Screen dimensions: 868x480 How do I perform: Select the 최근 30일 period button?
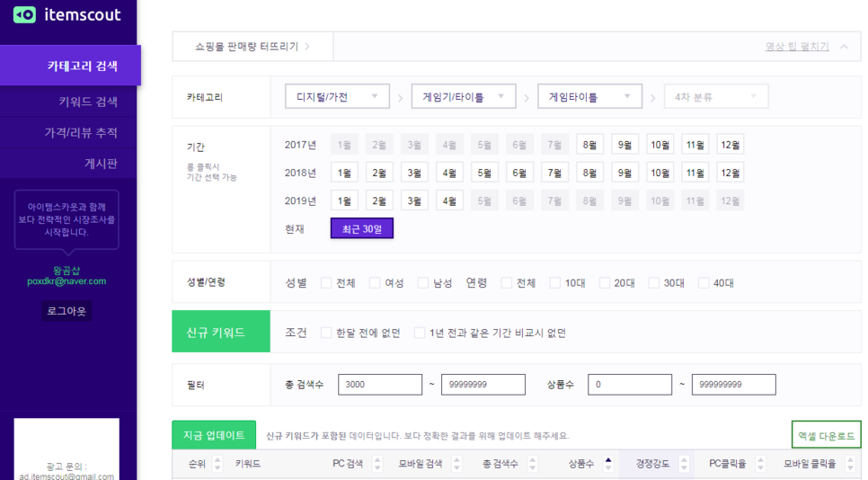tap(362, 228)
